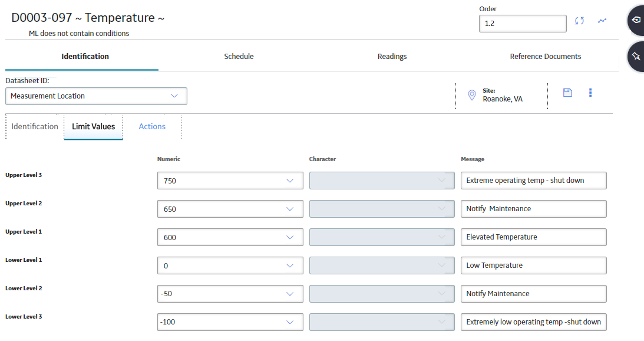Click the Upper Level 2 Character dropdown
This screenshot has width=644, height=341.
point(382,209)
